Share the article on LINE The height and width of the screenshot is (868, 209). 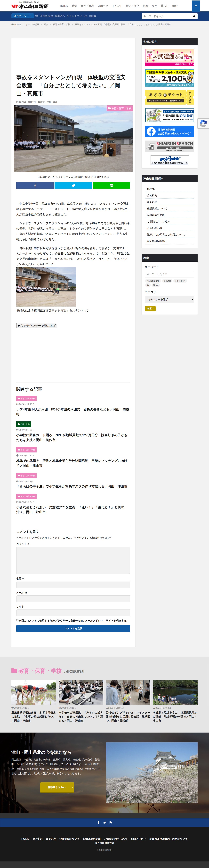tap(111, 186)
